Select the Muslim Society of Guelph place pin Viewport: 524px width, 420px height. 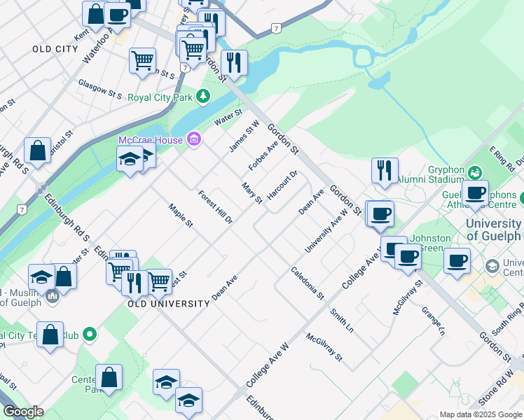(53, 296)
